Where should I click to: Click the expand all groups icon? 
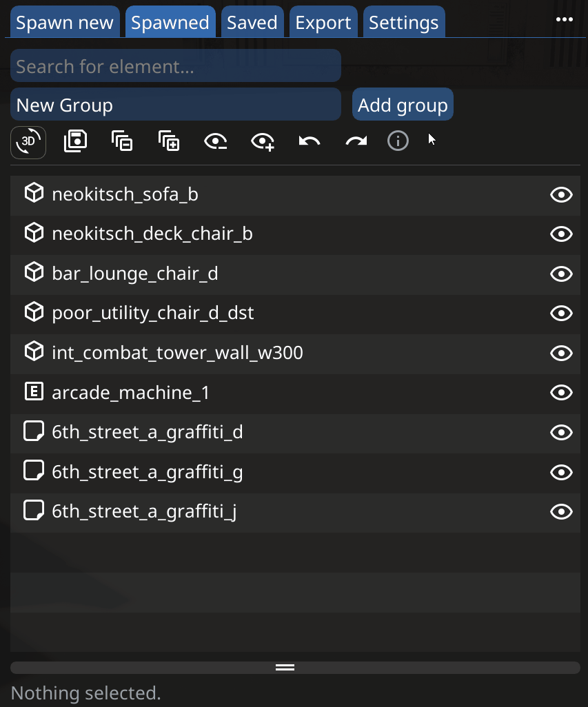(169, 141)
